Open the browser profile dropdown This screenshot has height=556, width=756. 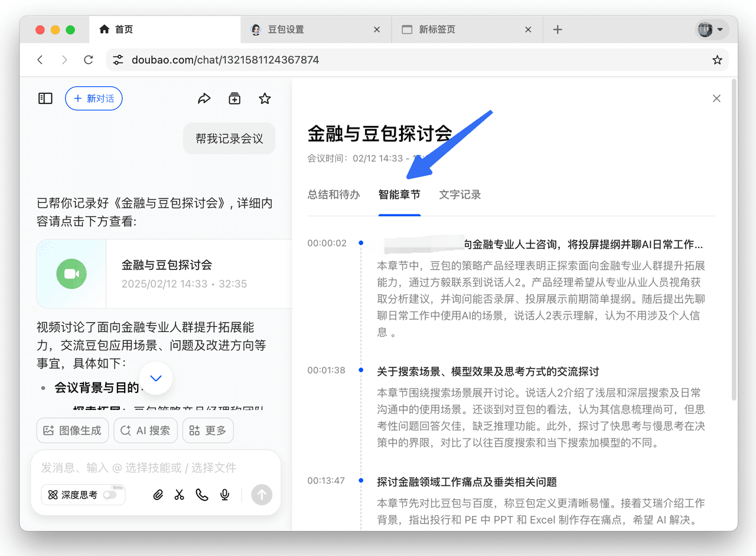pyautogui.click(x=712, y=30)
